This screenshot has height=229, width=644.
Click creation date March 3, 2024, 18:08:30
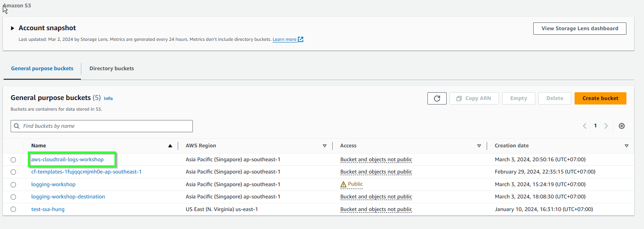(540, 197)
